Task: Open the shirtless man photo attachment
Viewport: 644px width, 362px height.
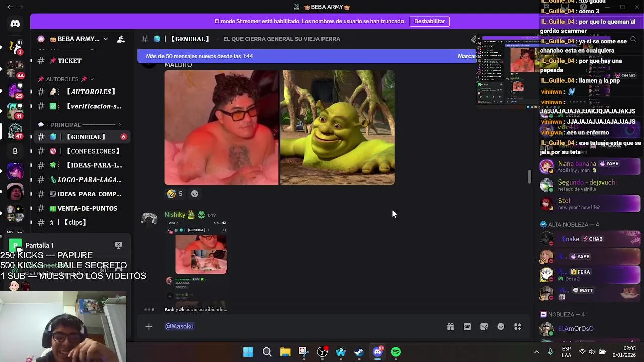Action: (x=221, y=127)
